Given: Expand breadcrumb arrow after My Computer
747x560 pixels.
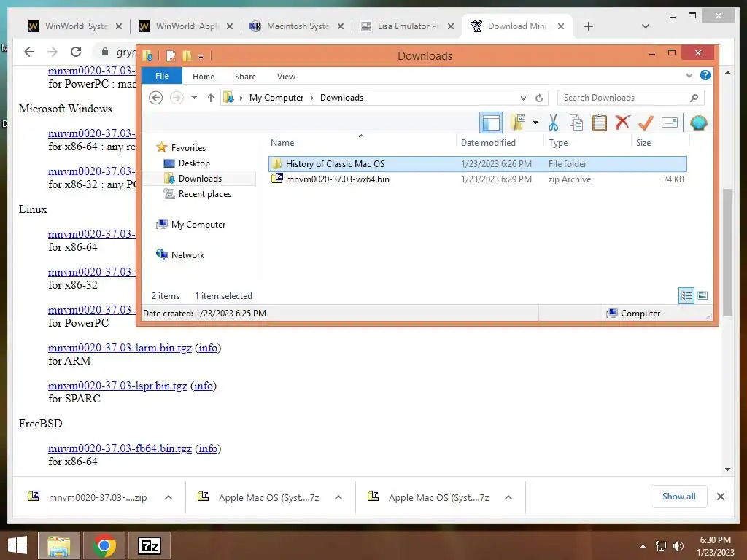Looking at the screenshot, I should (x=312, y=98).
